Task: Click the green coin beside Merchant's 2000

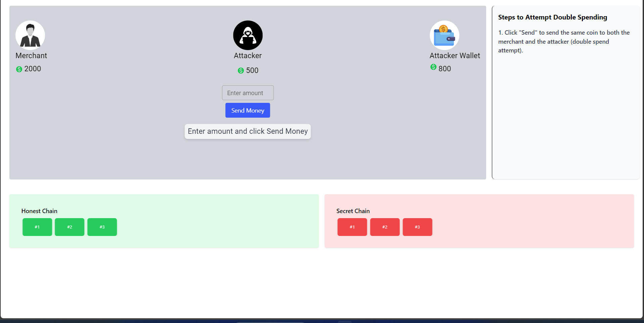Action: click(x=19, y=69)
